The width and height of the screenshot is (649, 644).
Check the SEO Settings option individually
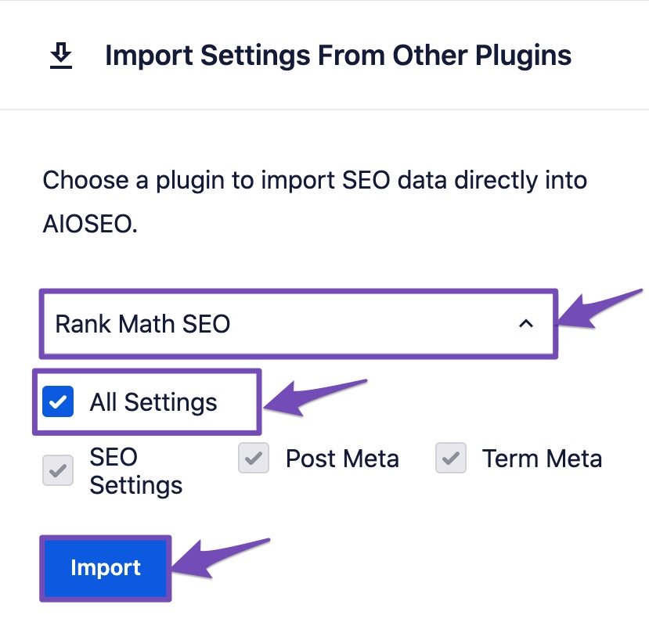click(57, 470)
